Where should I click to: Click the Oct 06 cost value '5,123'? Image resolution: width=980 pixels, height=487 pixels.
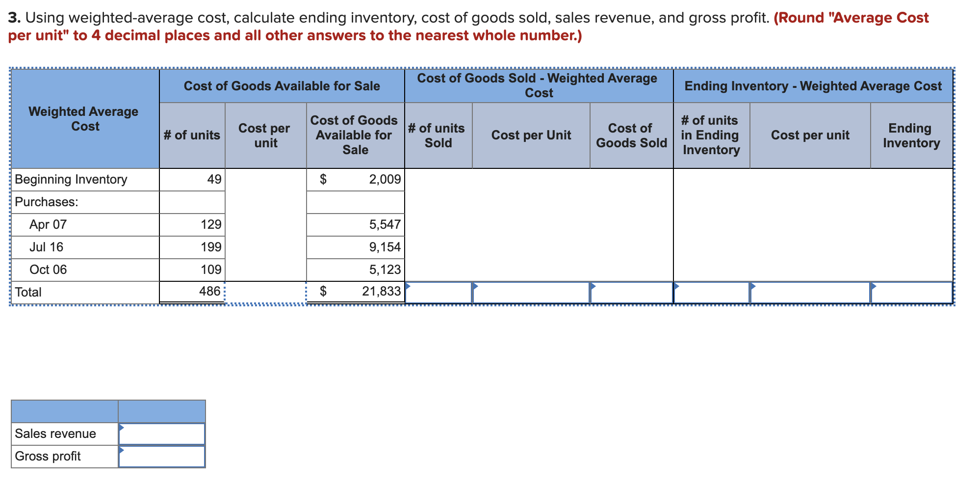pos(356,270)
